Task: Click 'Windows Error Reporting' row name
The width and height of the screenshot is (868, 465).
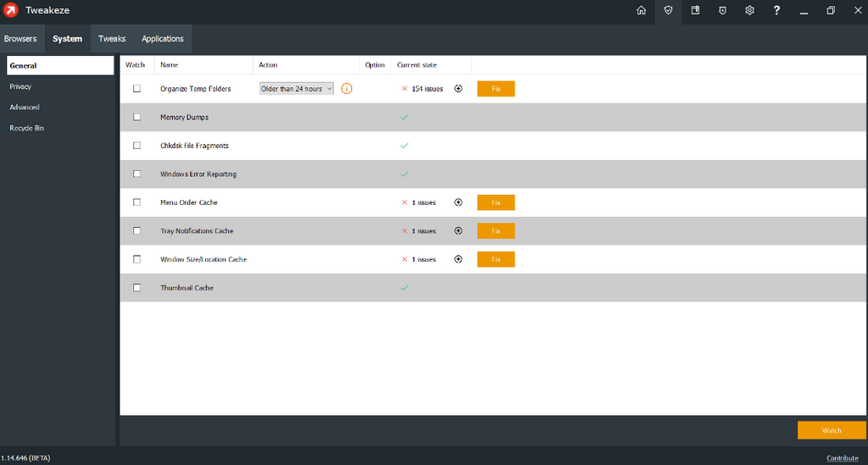Action: (x=198, y=174)
